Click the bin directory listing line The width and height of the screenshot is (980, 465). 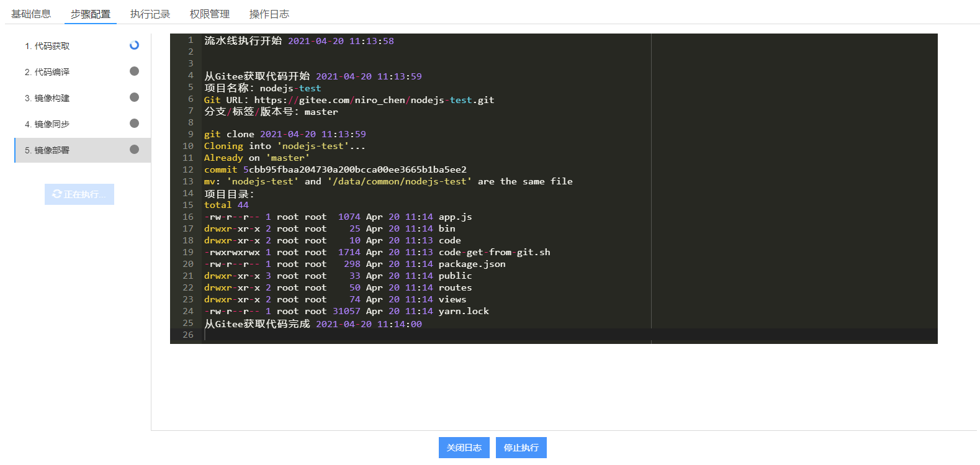pos(330,228)
